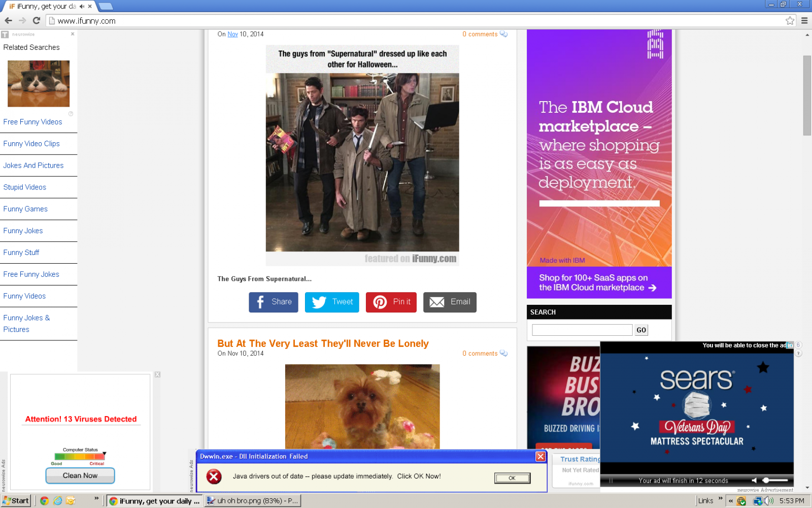
Task: Open the mail icon in quick launch
Action: click(x=71, y=501)
